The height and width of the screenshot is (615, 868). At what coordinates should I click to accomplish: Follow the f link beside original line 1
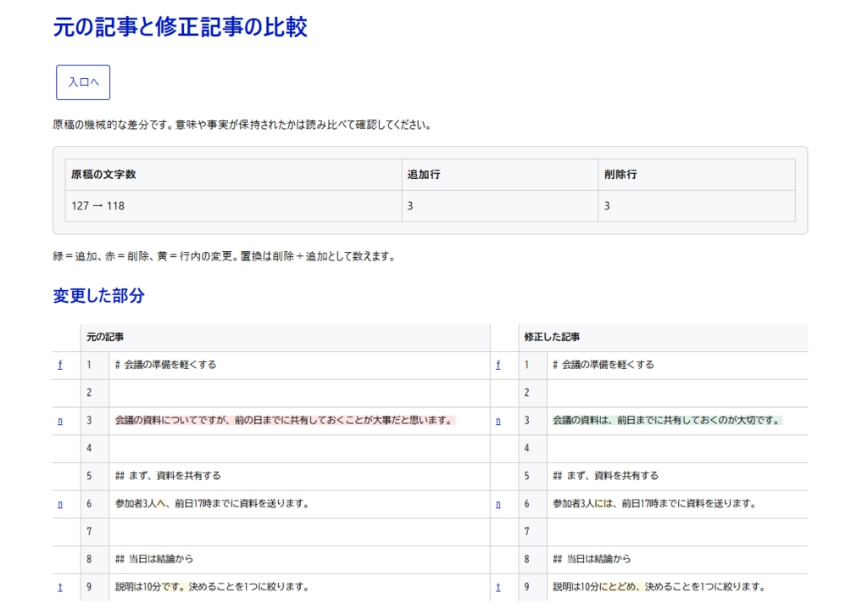[60, 365]
